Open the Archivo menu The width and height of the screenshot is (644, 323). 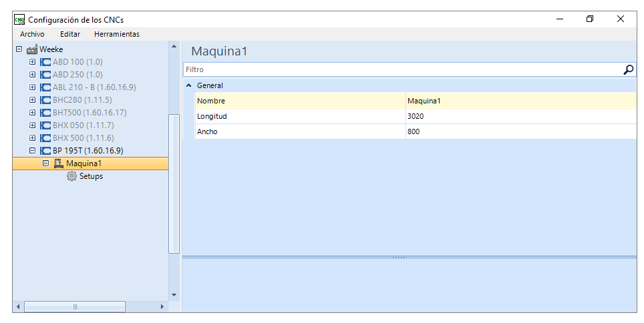[x=32, y=34]
